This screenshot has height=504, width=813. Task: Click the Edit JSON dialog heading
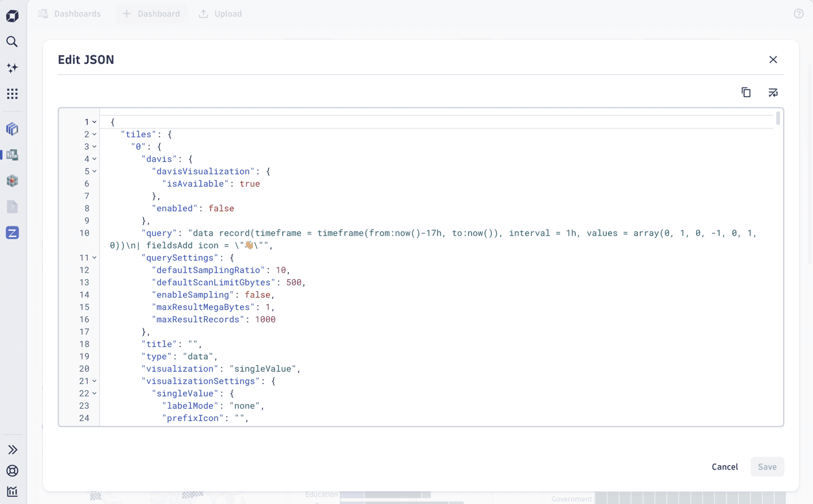(86, 59)
